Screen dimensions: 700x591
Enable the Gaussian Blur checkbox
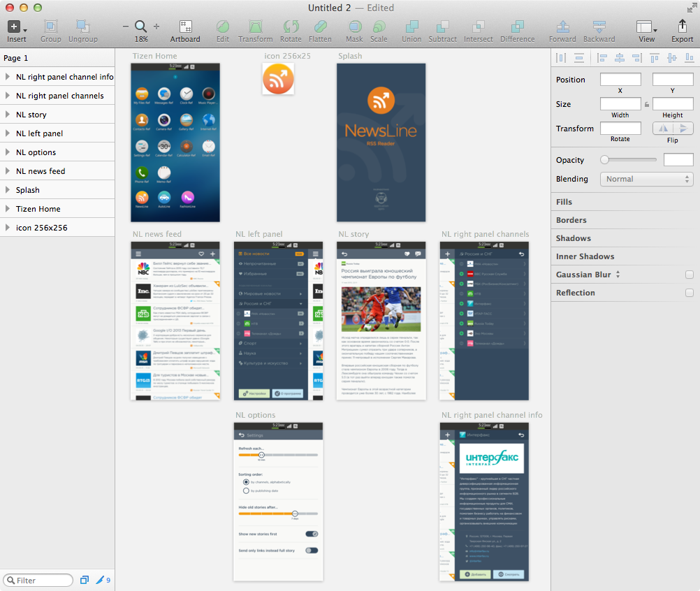[688, 275]
